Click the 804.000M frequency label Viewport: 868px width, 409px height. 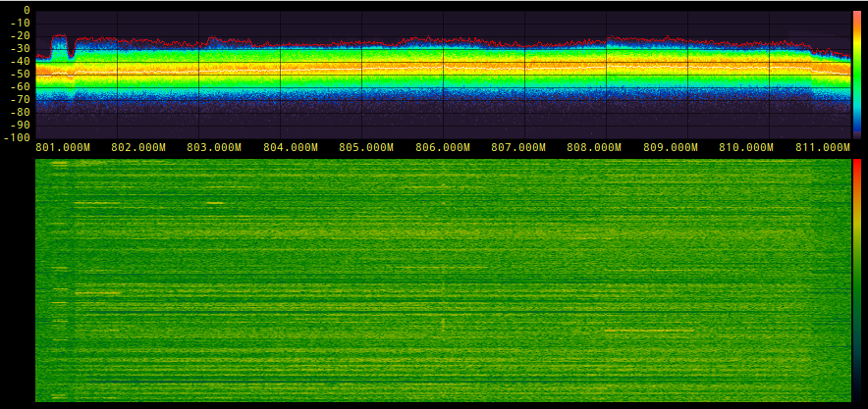pos(290,147)
